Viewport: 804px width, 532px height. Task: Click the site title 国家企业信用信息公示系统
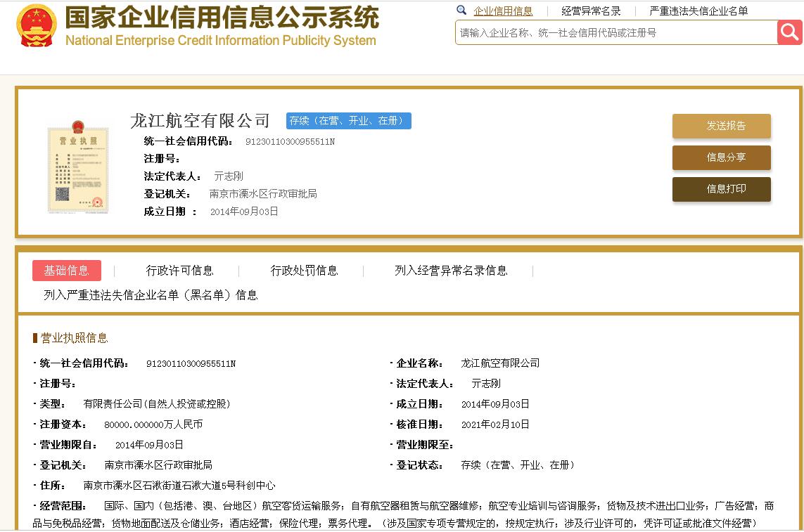(222, 18)
